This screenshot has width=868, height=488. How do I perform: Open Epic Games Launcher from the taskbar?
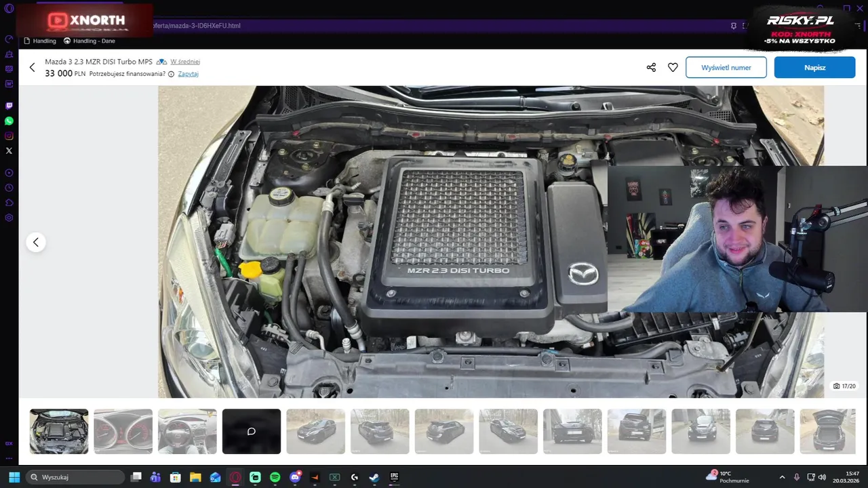[395, 477]
